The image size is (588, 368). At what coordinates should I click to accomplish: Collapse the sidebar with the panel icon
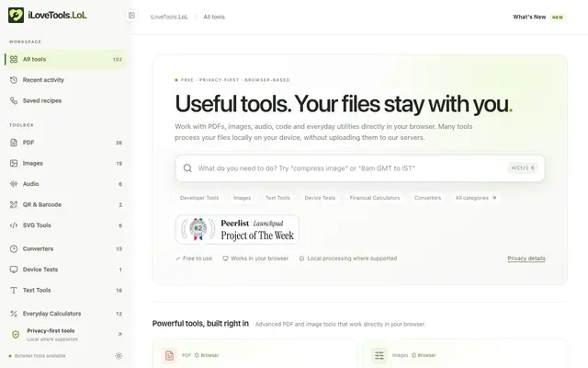coord(131,16)
